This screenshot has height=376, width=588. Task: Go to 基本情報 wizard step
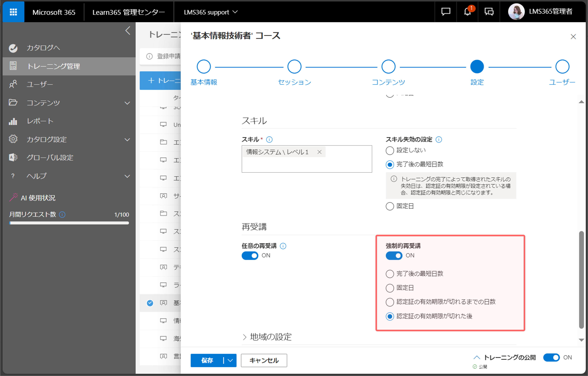coord(204,67)
